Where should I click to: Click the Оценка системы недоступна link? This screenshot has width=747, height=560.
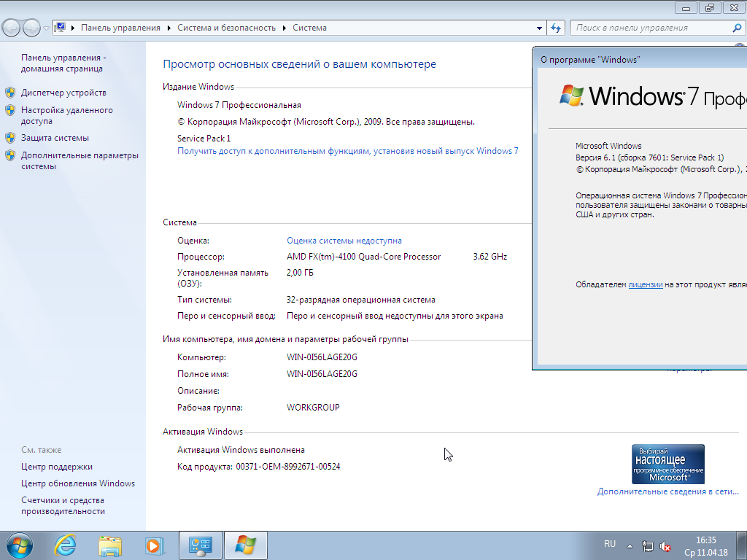pos(344,241)
